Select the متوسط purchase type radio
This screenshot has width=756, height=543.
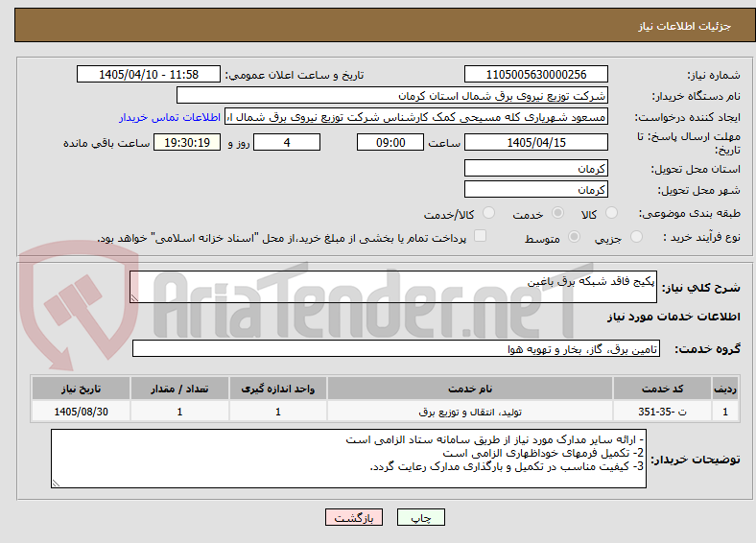tap(575, 236)
